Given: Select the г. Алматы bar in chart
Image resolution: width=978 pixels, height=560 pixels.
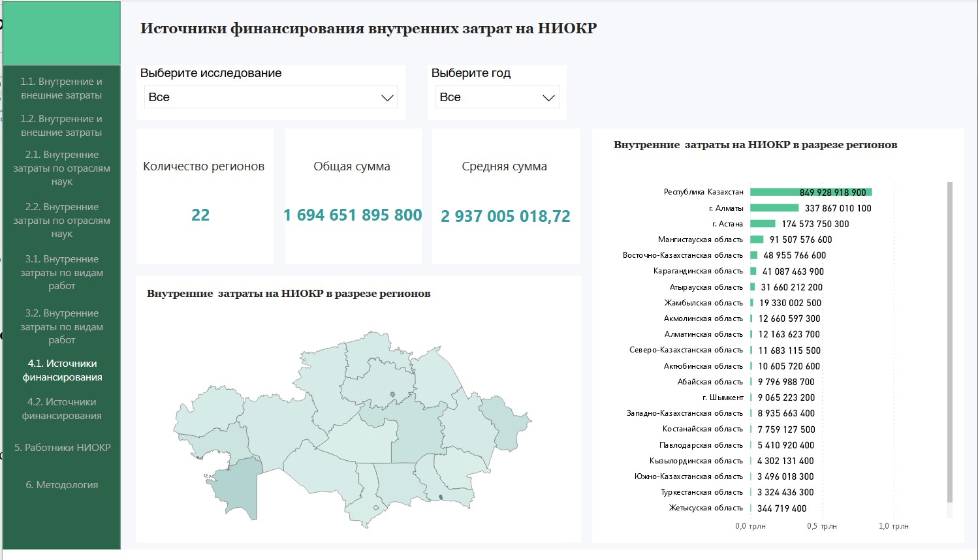Looking at the screenshot, I should coord(774,208).
